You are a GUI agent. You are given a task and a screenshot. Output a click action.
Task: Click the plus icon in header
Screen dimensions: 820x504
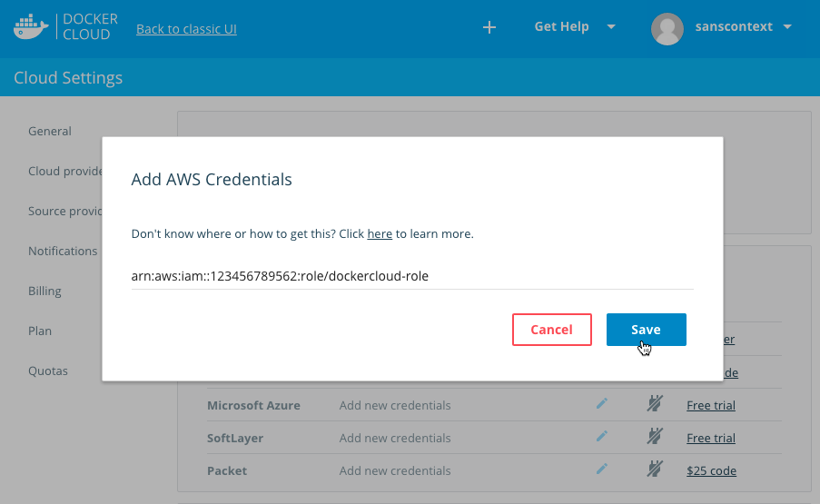click(489, 27)
